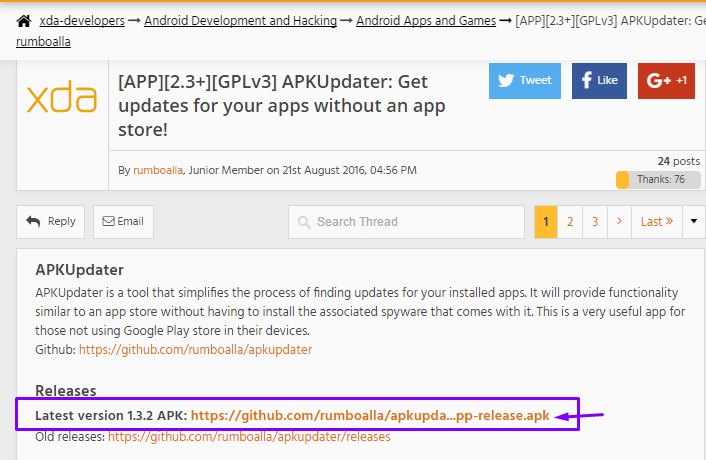Click the Email button
This screenshot has width=706, height=460.
pos(123,222)
